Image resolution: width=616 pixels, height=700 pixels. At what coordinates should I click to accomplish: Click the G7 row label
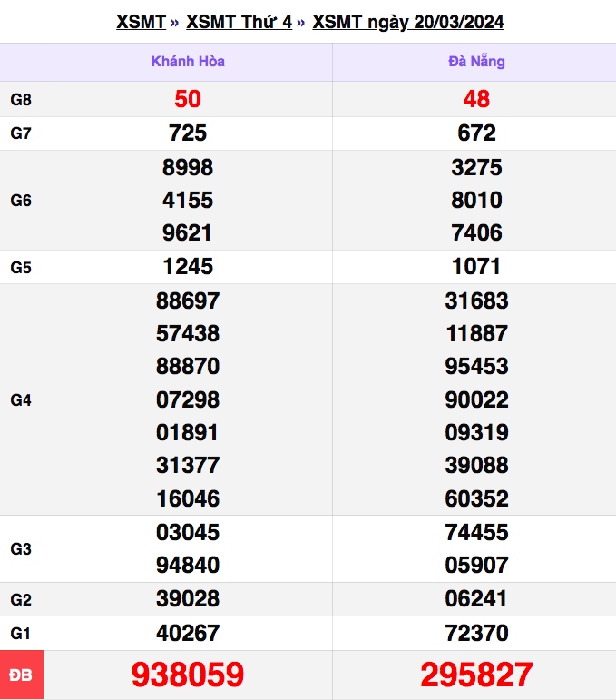click(21, 133)
